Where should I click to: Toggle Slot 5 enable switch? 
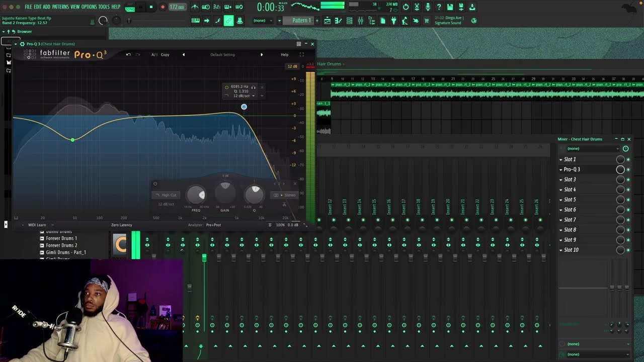pos(628,200)
